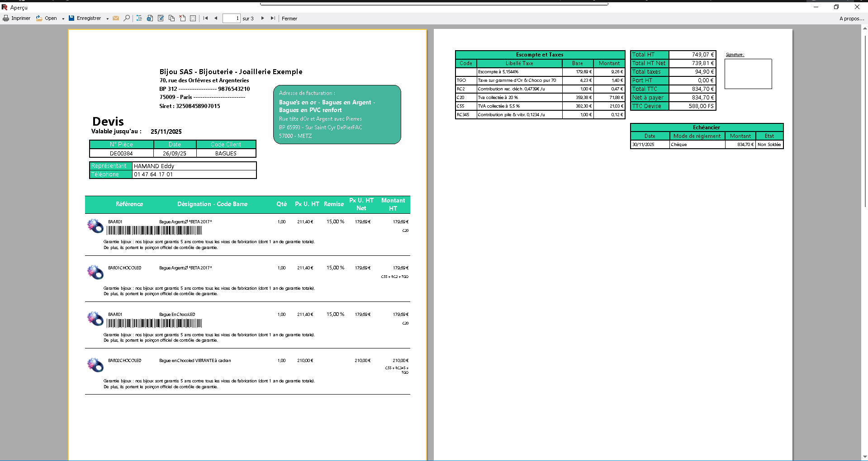868x461 pixels.
Task: Expand the Enregistrer dropdown arrow
Action: click(107, 19)
